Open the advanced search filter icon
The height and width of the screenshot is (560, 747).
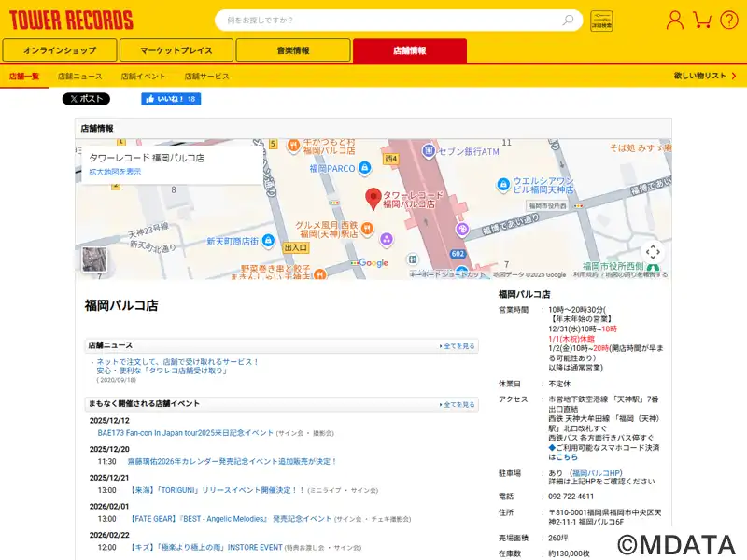pos(601,21)
